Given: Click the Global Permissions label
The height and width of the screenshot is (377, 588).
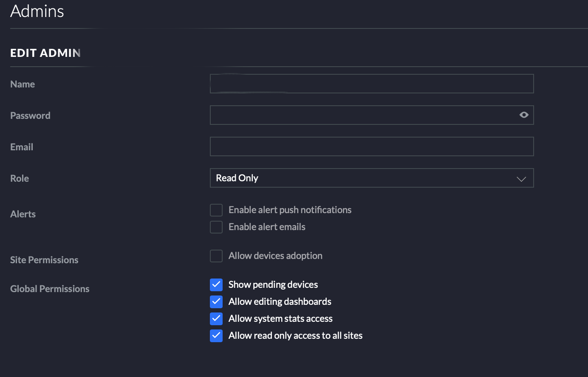Looking at the screenshot, I should [50, 289].
